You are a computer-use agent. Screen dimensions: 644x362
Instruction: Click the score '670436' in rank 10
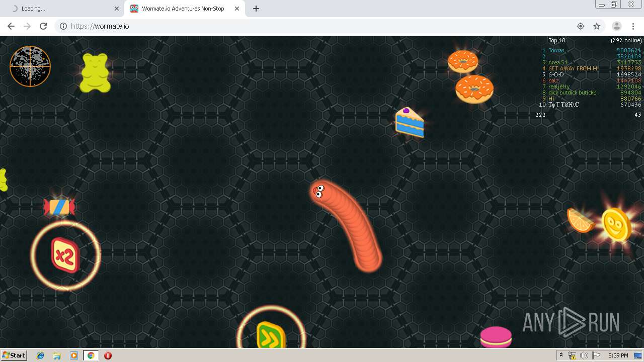coord(631,105)
